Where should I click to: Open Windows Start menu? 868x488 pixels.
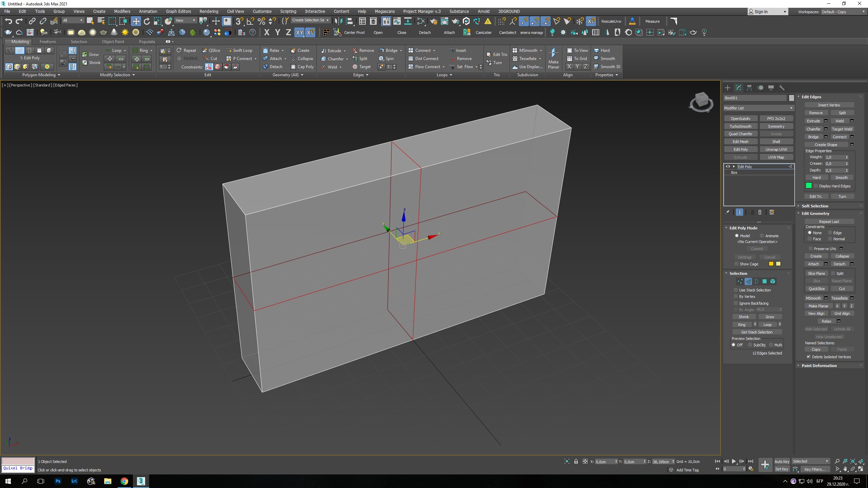coord(8,481)
